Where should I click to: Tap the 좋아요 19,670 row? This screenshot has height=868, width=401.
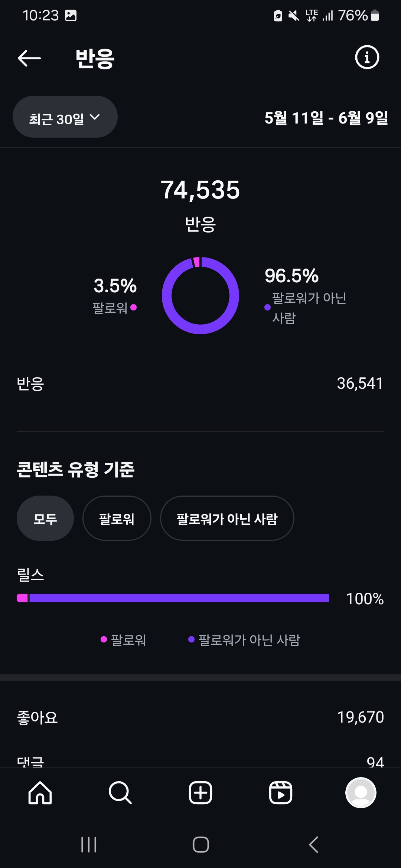200,717
